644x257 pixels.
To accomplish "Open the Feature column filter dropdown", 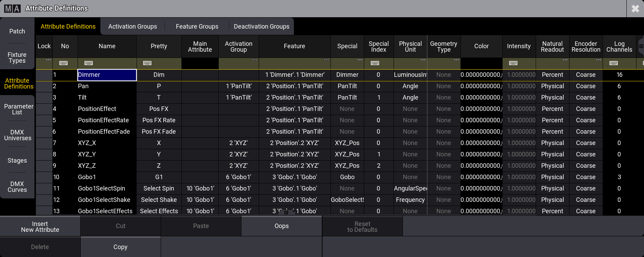I will point(326,60).
